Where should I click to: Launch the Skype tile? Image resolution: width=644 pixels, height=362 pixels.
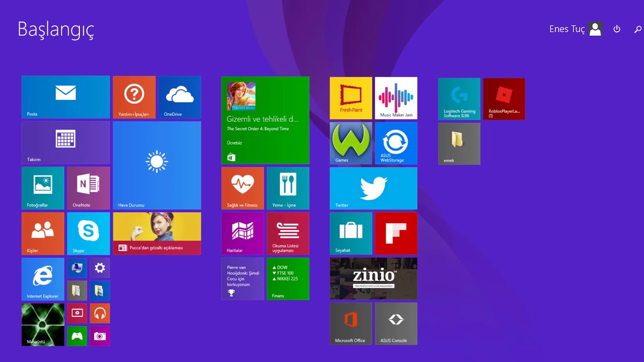[x=89, y=234]
